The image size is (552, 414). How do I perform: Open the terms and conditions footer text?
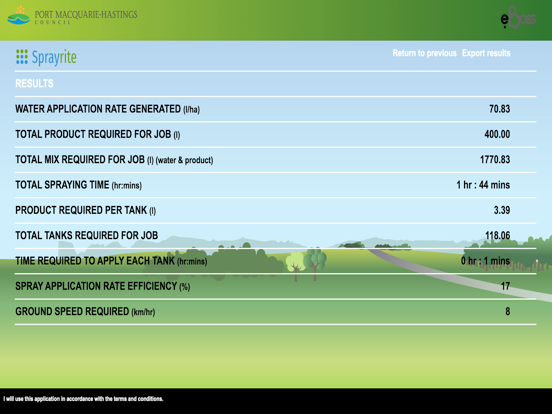[x=83, y=399]
